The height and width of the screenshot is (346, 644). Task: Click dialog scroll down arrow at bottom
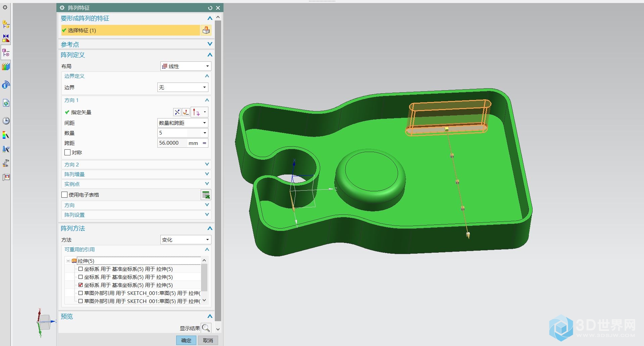218,329
